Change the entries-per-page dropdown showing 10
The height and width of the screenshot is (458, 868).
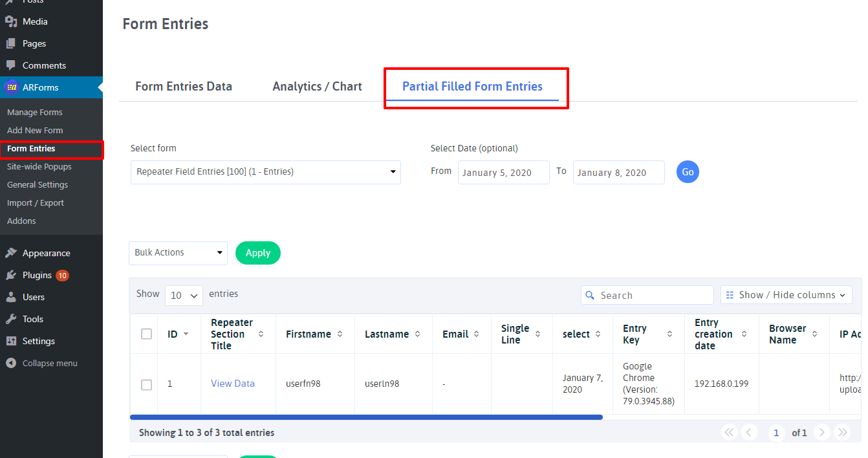pyautogui.click(x=184, y=296)
